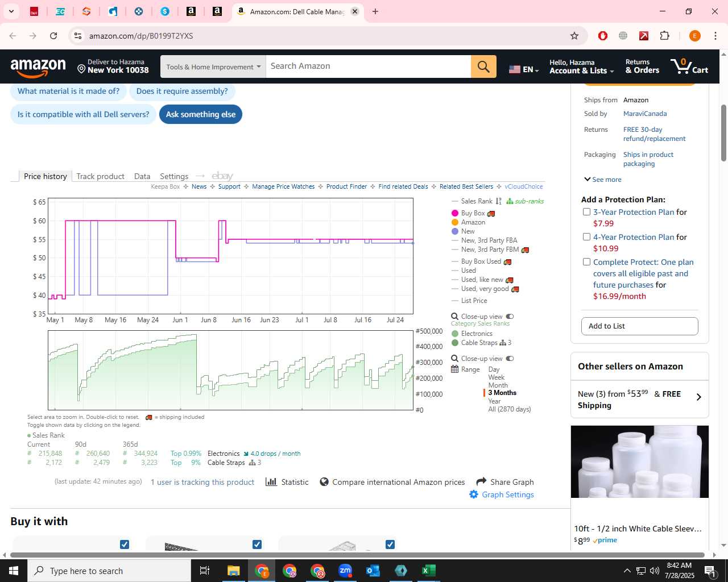Viewport: 728px width, 582px height.
Task: Switch to Price history tab
Action: [45, 176]
